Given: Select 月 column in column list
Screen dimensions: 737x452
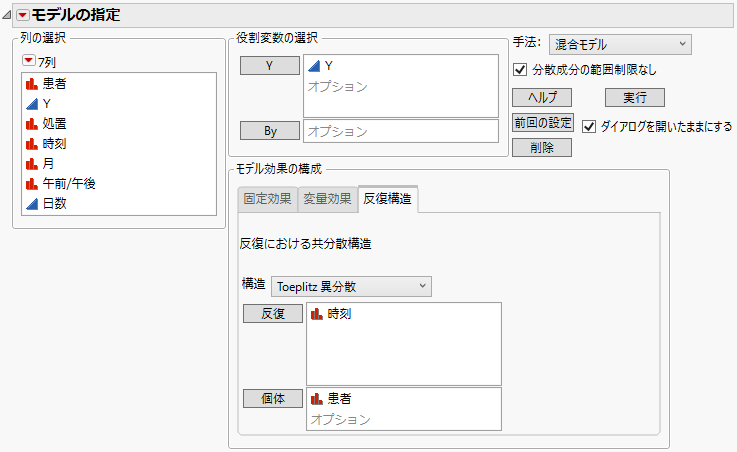Looking at the screenshot, I should pyautogui.click(x=48, y=163).
